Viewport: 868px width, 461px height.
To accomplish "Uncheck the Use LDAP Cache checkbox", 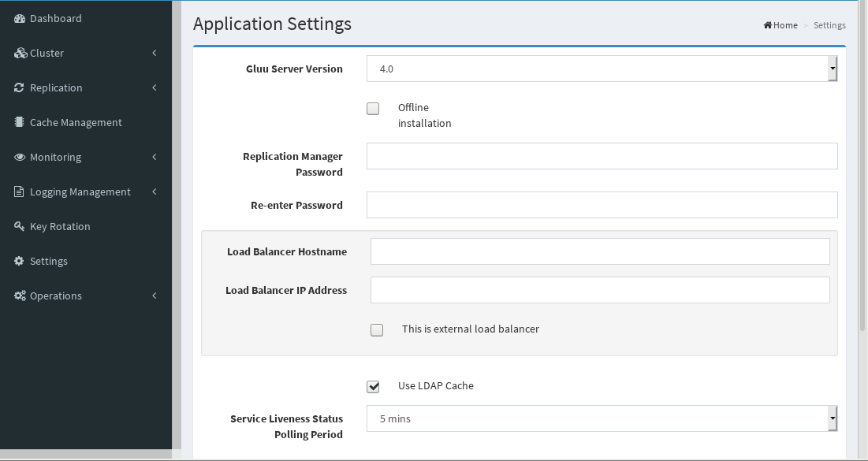I will click(373, 387).
